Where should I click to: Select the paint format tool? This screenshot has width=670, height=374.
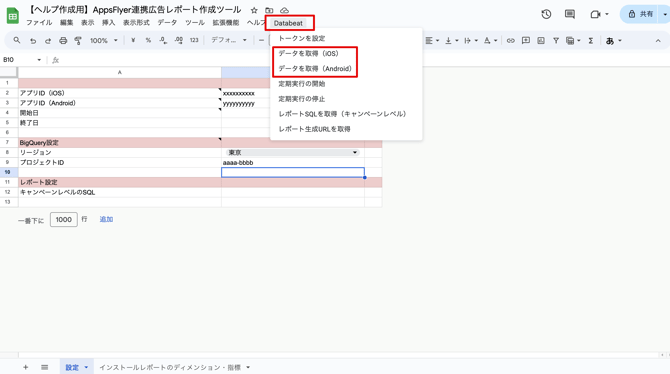(78, 41)
